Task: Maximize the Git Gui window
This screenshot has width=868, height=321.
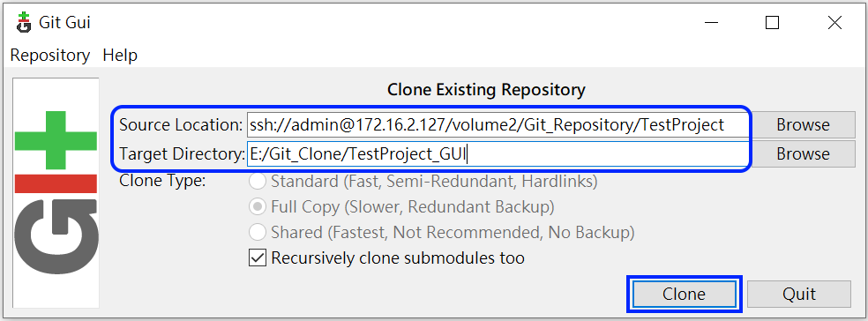Action: (772, 22)
